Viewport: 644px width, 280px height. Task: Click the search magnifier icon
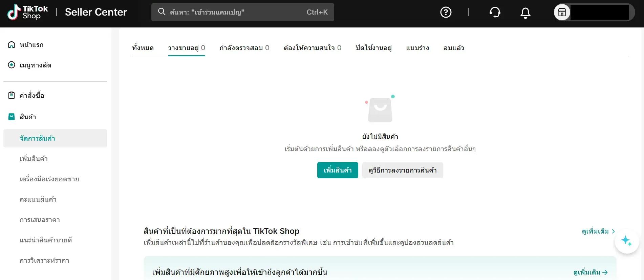[x=162, y=12]
